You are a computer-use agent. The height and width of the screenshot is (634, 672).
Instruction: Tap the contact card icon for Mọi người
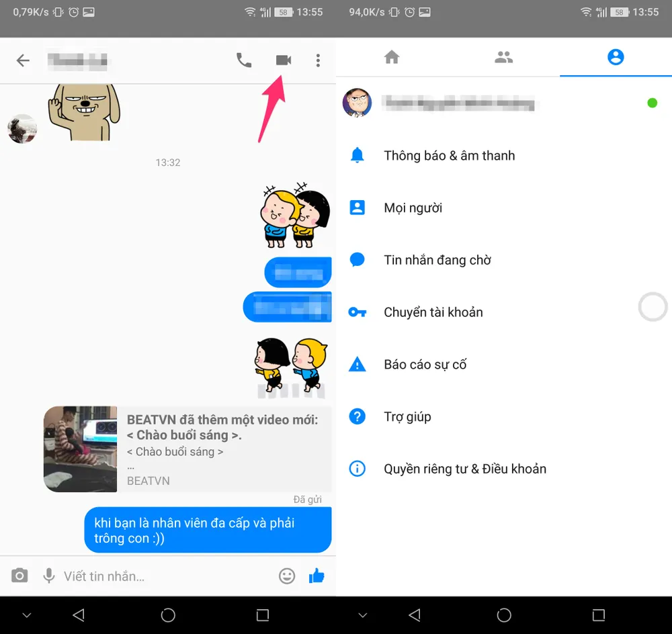[x=357, y=208]
